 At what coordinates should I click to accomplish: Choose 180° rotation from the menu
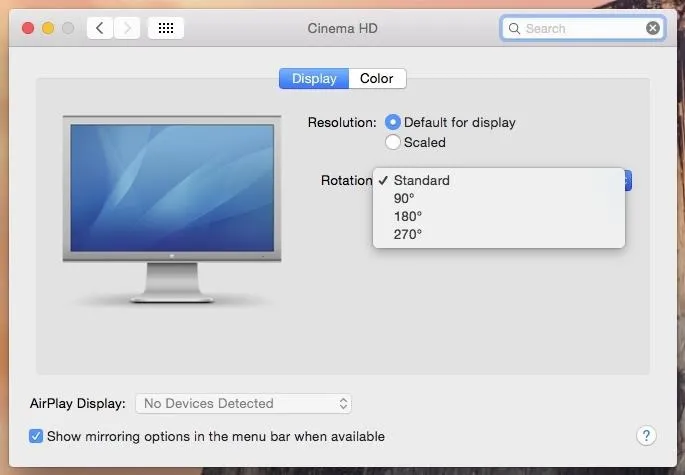click(x=499, y=216)
